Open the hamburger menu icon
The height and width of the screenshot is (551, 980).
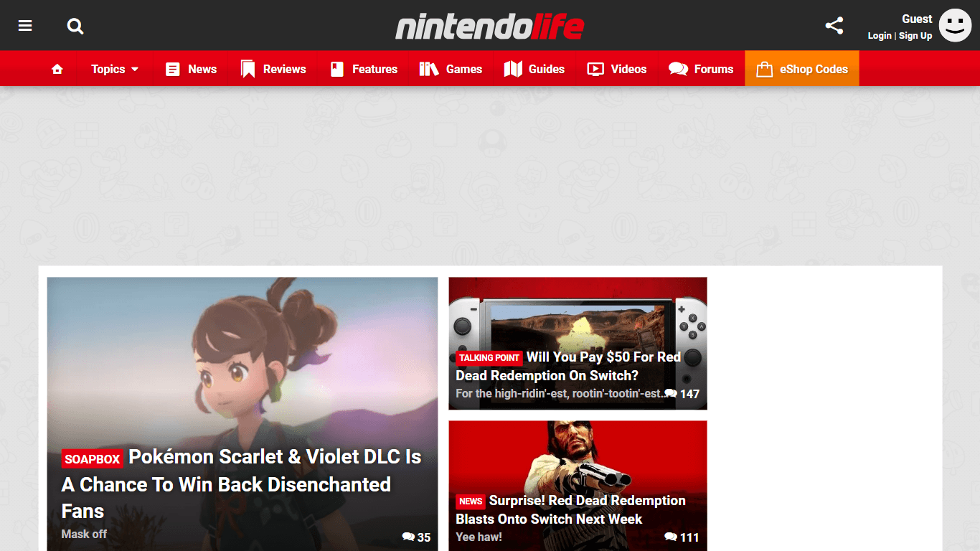pos(25,26)
